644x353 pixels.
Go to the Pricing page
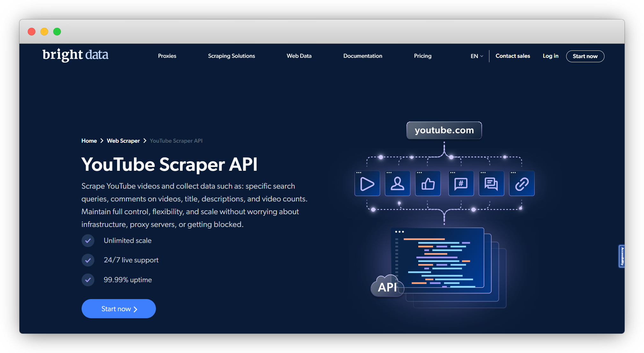click(423, 56)
